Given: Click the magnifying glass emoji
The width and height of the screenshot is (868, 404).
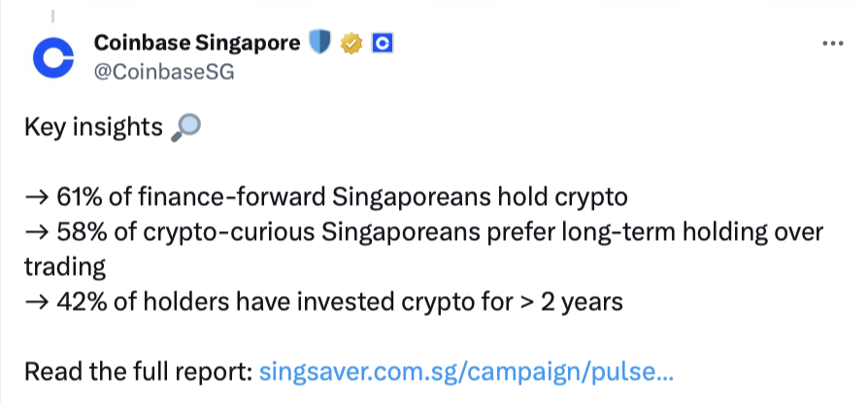Looking at the screenshot, I should pos(184,128).
